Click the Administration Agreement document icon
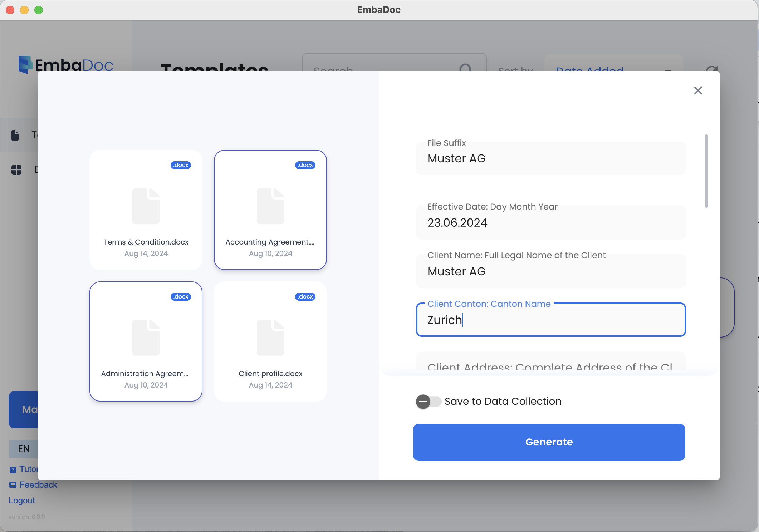759x532 pixels. (x=146, y=338)
